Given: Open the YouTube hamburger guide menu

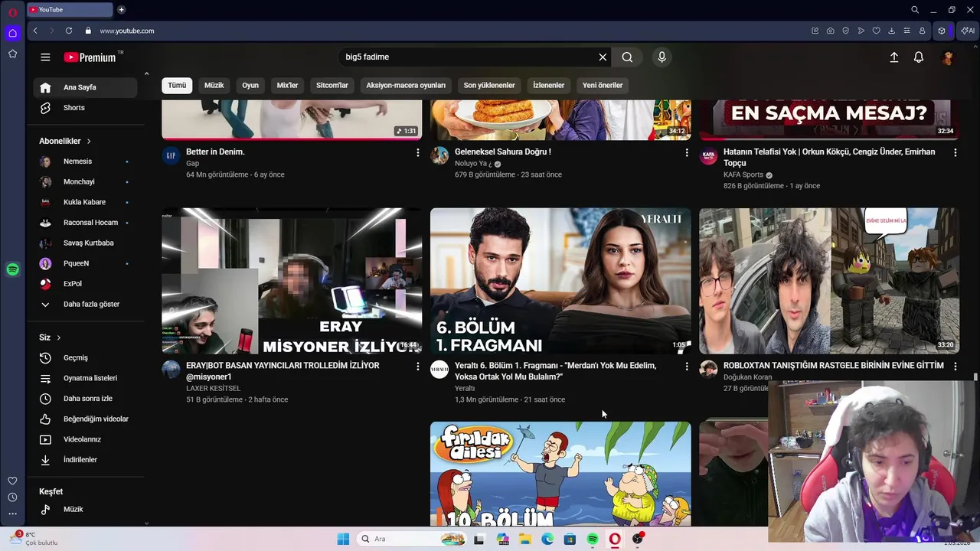Looking at the screenshot, I should point(45,57).
